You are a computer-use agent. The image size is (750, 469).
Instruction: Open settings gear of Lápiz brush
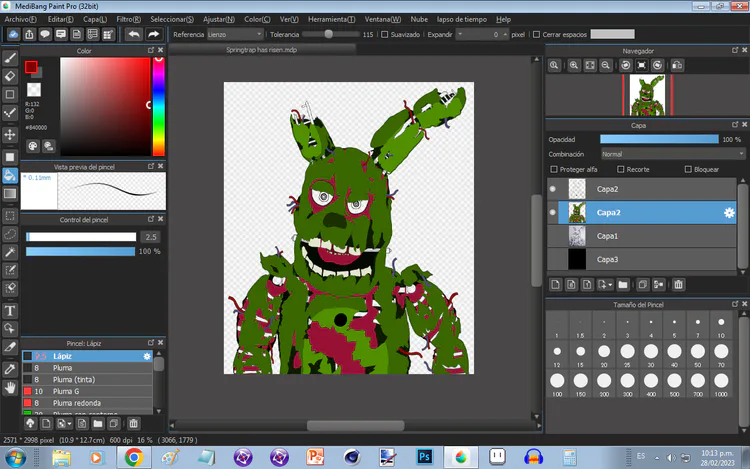pyautogui.click(x=147, y=356)
